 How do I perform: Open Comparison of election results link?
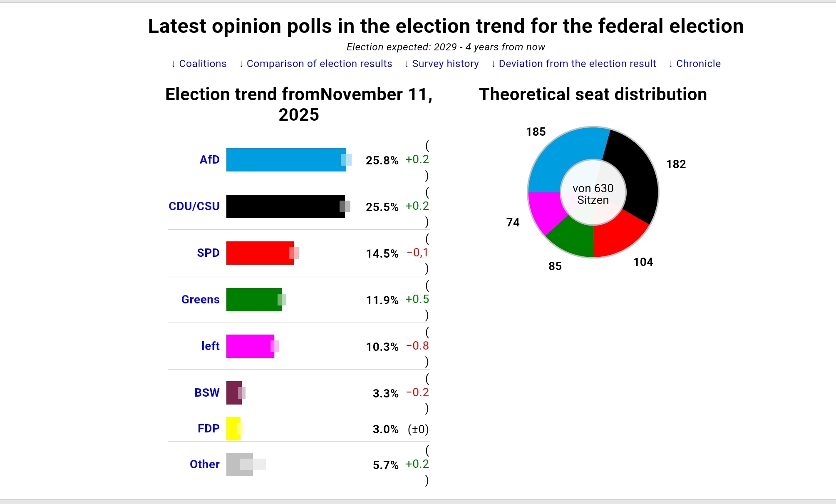pyautogui.click(x=315, y=64)
